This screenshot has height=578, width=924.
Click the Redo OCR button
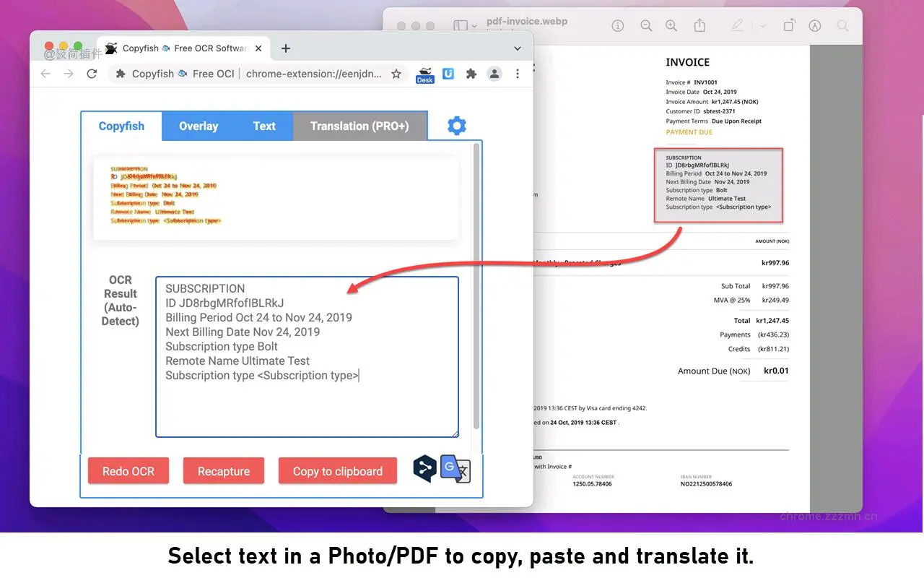pyautogui.click(x=128, y=470)
